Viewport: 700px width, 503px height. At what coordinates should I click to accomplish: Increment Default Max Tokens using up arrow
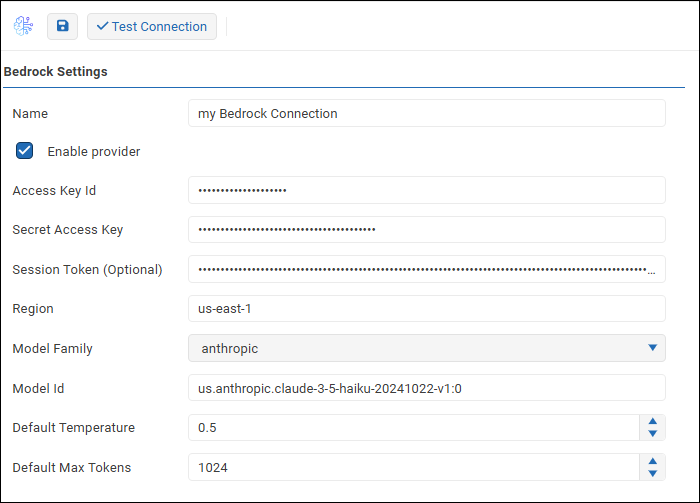pos(652,461)
